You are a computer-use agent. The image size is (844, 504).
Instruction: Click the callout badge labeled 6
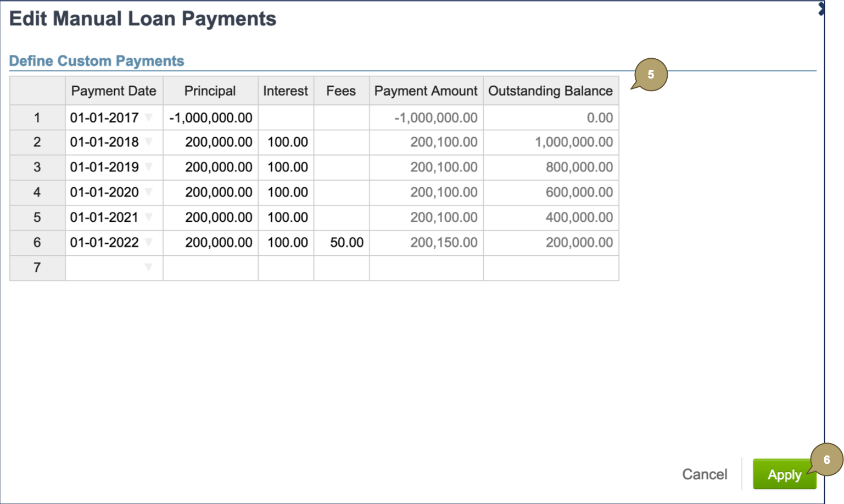pos(826,461)
